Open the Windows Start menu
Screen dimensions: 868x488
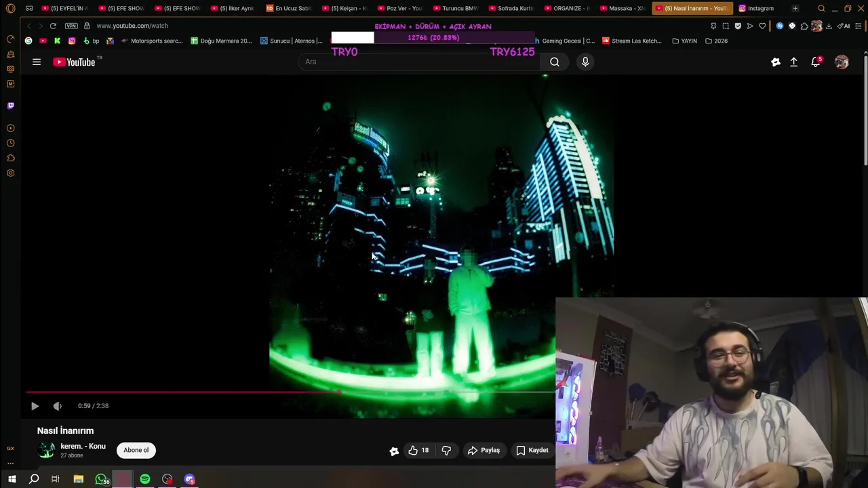12,479
